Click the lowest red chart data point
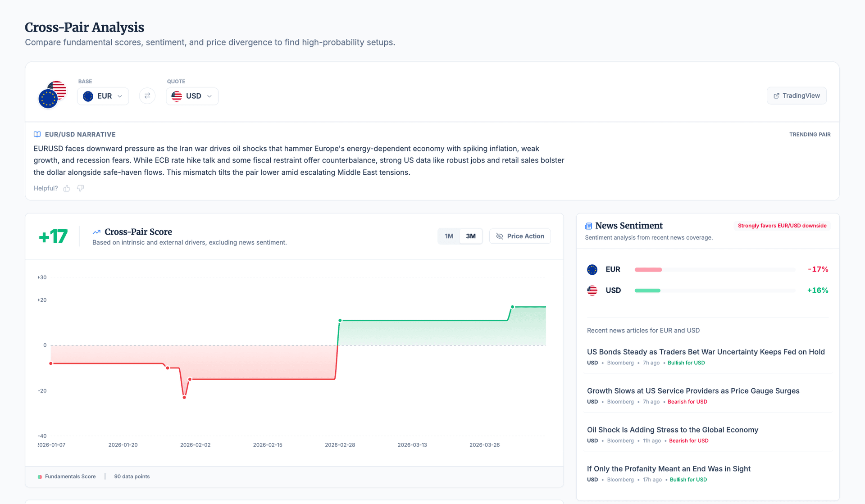The height and width of the screenshot is (504, 865). (184, 397)
